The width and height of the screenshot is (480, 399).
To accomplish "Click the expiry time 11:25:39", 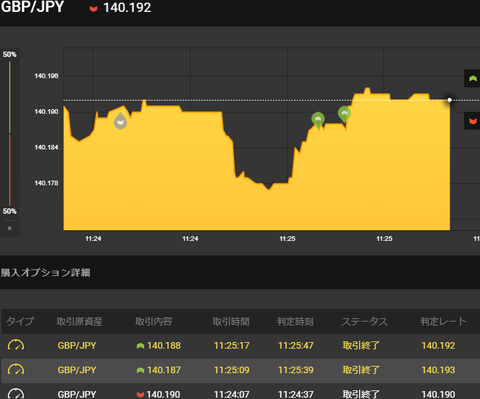I will (x=296, y=370).
